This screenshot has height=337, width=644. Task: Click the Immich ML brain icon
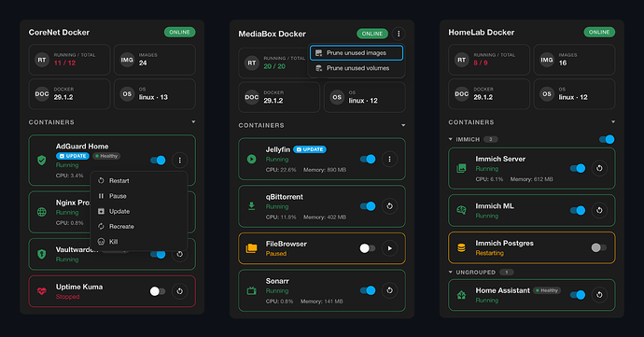[x=461, y=210]
